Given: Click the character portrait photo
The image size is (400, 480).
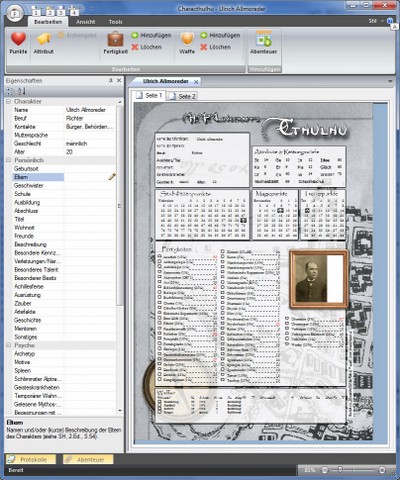Looking at the screenshot, I should tap(319, 279).
